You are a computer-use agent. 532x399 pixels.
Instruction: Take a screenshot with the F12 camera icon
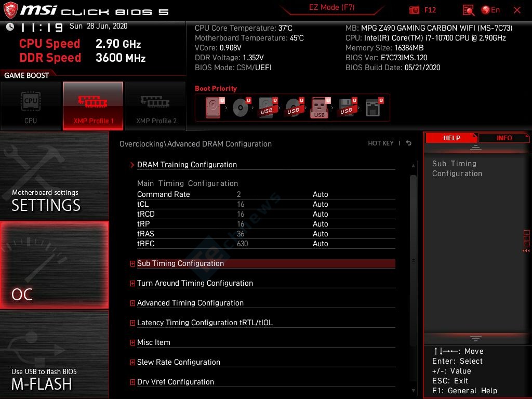tap(414, 10)
